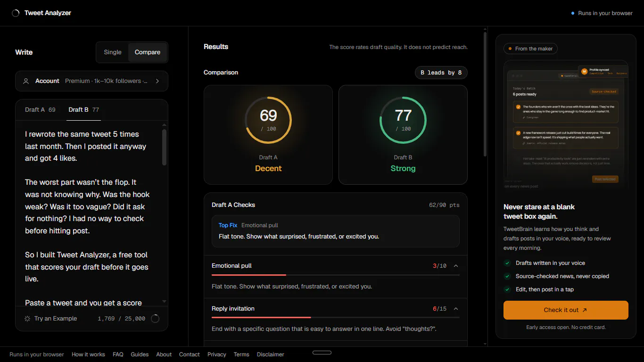
Task: Open the Contact footer link
Action: [190, 354]
